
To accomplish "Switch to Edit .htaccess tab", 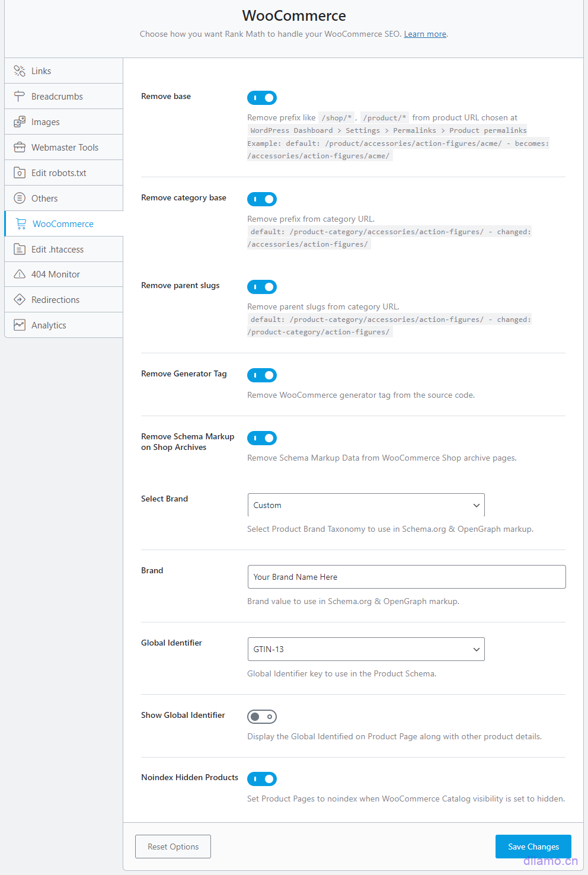I will click(x=57, y=250).
